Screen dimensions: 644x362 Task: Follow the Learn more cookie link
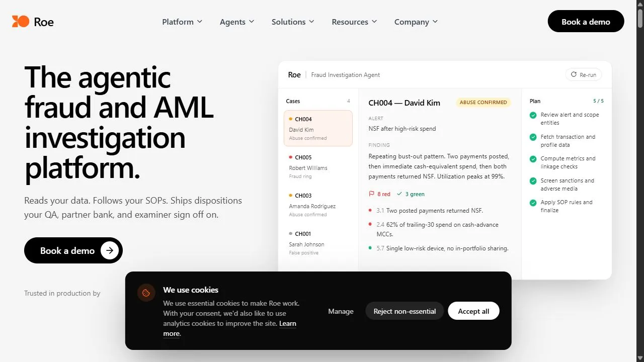click(229, 328)
